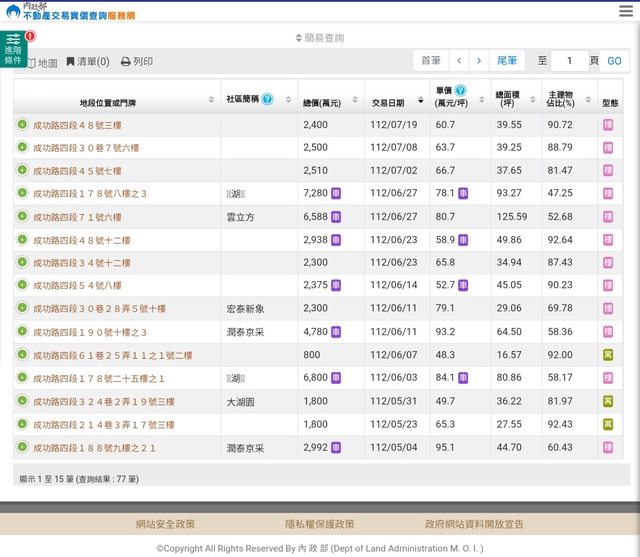Sort table by 交易日期 column
640x557 pixels.
pos(388,102)
